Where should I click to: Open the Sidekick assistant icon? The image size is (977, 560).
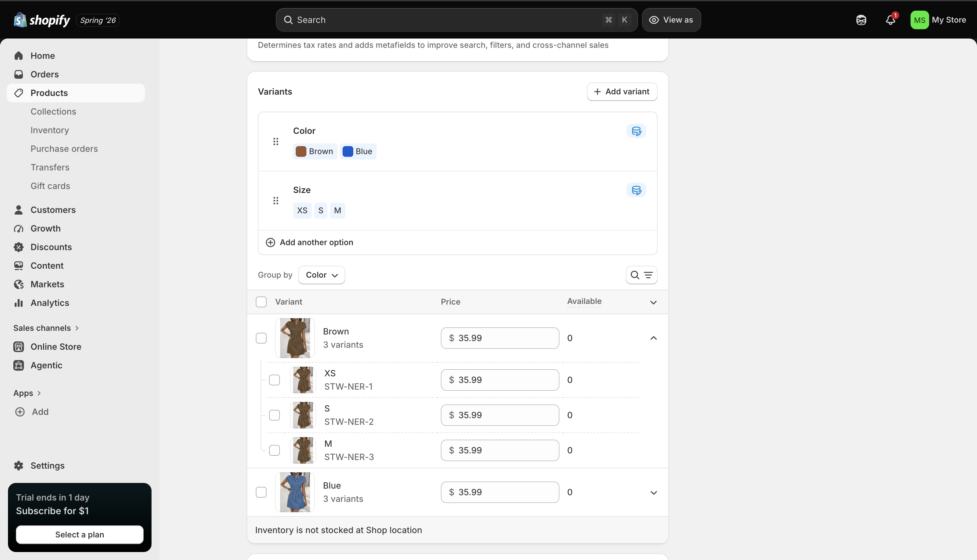[861, 20]
